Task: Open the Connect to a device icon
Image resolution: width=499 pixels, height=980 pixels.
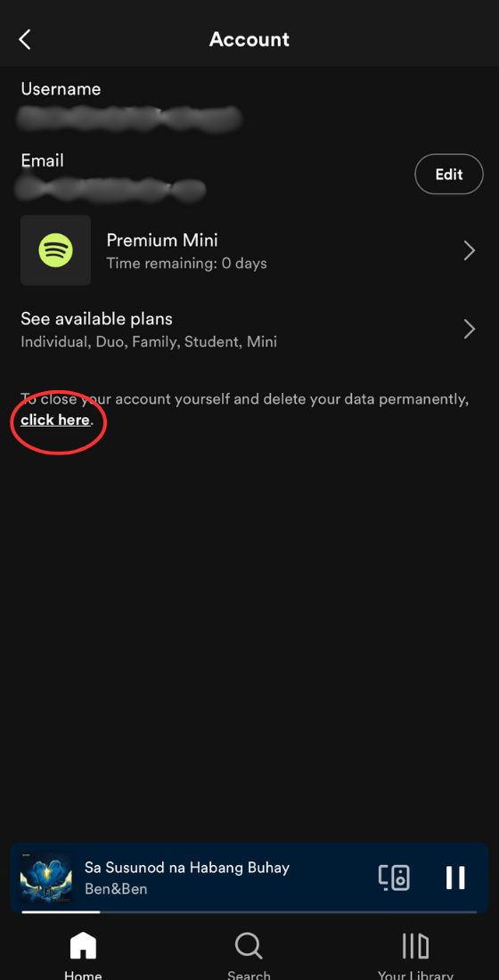Action: point(395,878)
